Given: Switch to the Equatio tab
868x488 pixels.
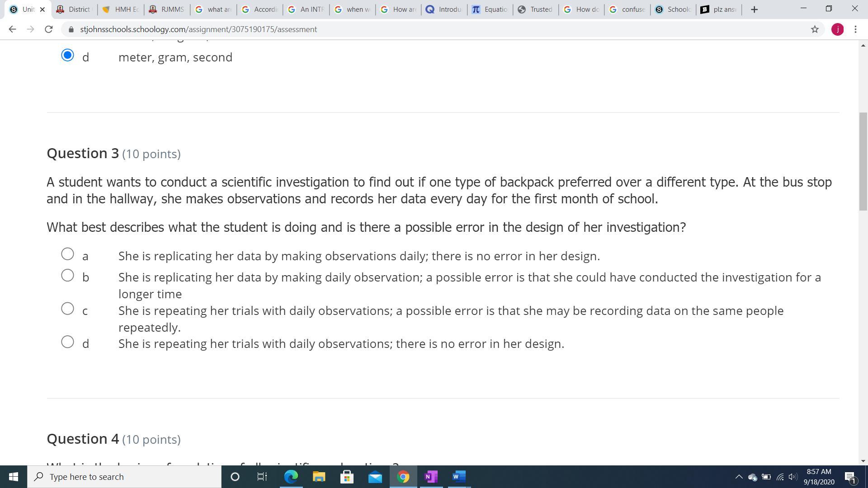Looking at the screenshot, I should pos(491,9).
